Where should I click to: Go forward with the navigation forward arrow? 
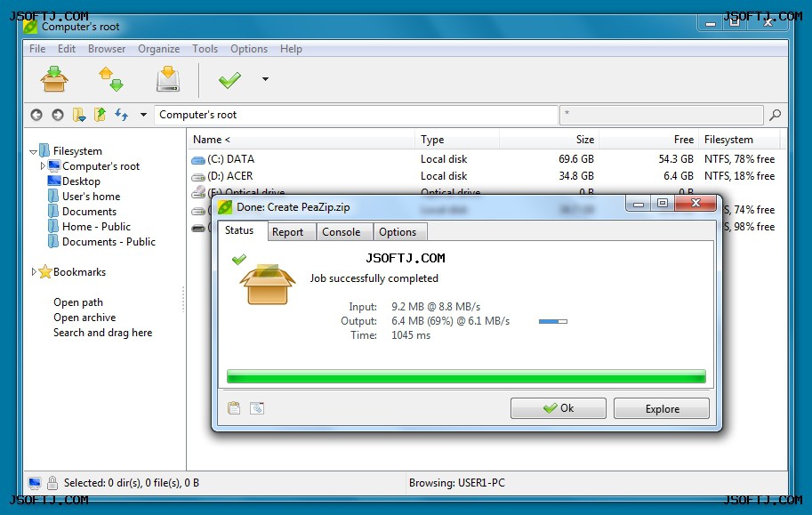pos(58,115)
